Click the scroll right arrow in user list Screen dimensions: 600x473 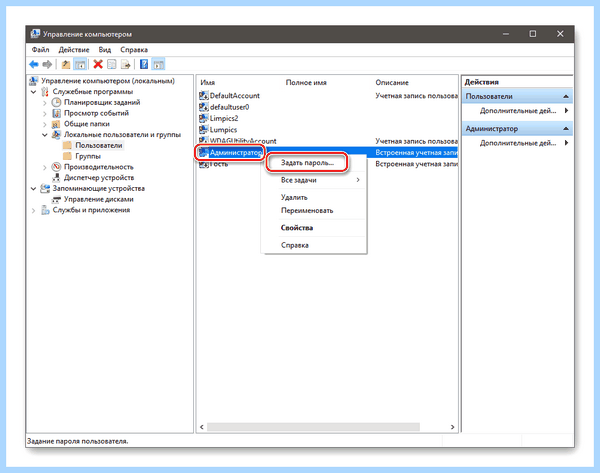(x=452, y=427)
